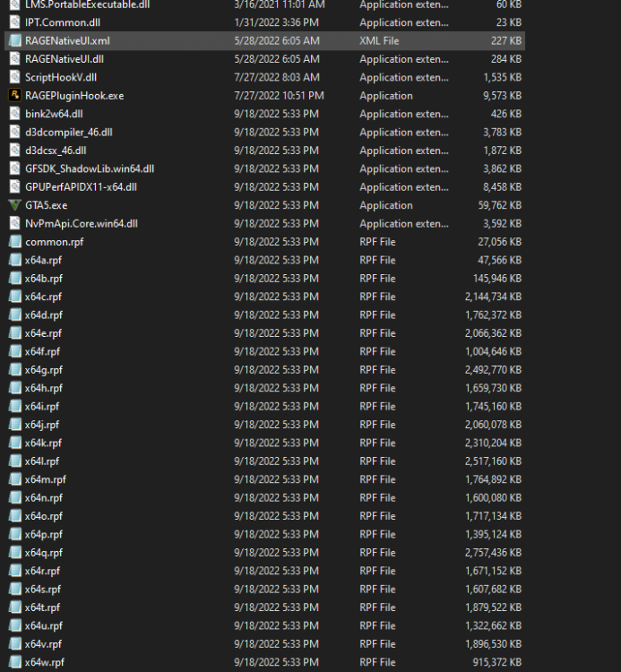Click the bink2w64.dll file icon
The height and width of the screenshot is (672, 621).
tap(14, 114)
